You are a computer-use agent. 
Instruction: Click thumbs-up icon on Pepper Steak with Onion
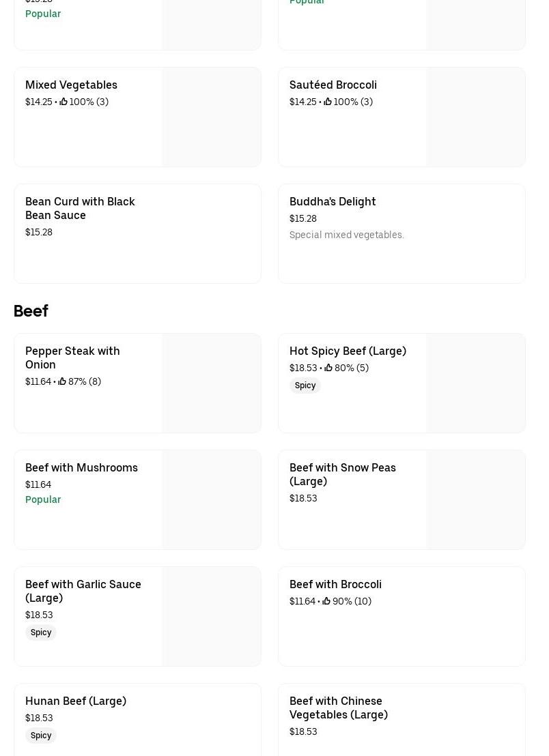(x=62, y=381)
